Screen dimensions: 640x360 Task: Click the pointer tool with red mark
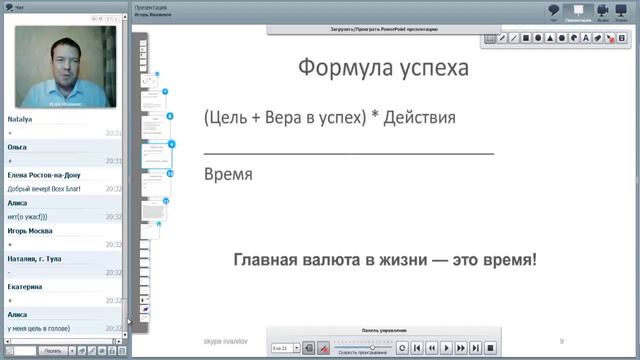pyautogui.click(x=610, y=38)
